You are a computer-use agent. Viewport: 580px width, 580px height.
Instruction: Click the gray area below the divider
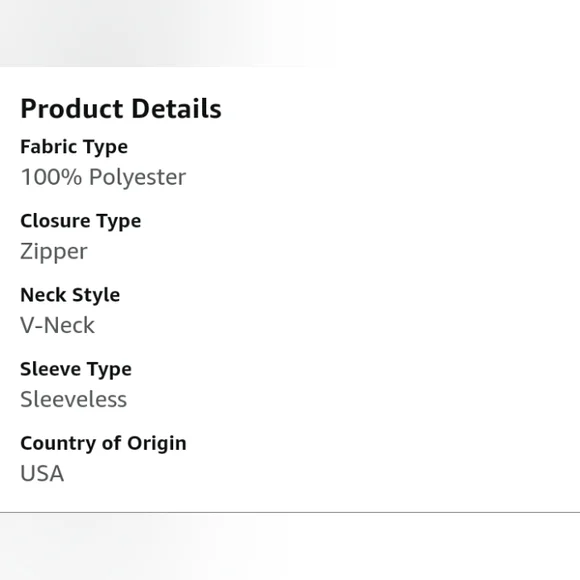coord(290,547)
